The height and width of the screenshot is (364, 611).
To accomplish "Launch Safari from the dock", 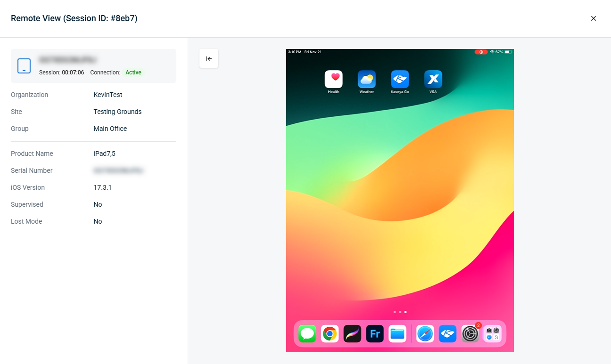I will pos(425,334).
